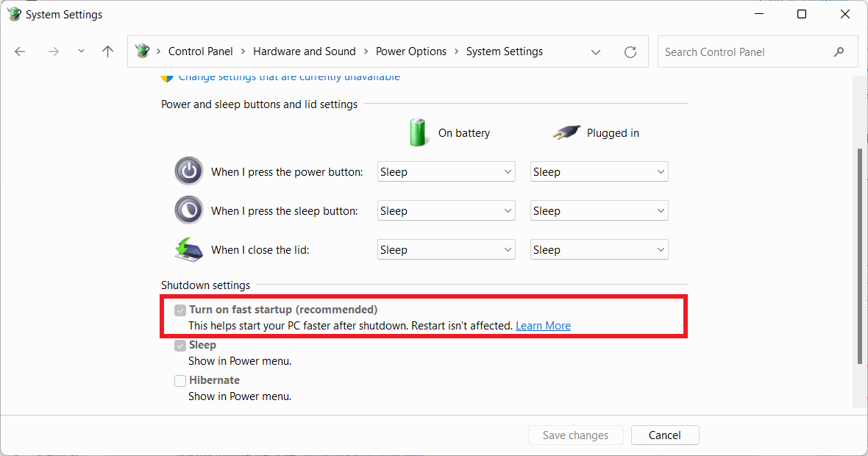Toggle Turn on fast startup checkbox

[180, 310]
